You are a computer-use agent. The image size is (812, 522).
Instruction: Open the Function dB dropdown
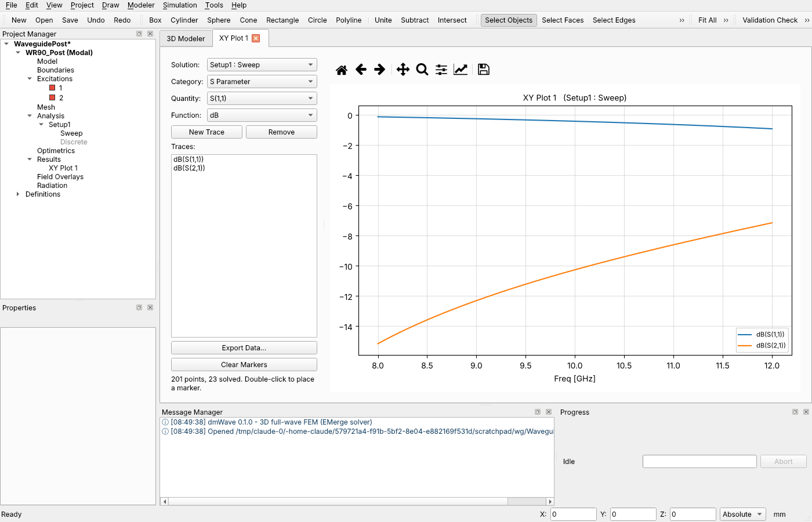pos(262,115)
